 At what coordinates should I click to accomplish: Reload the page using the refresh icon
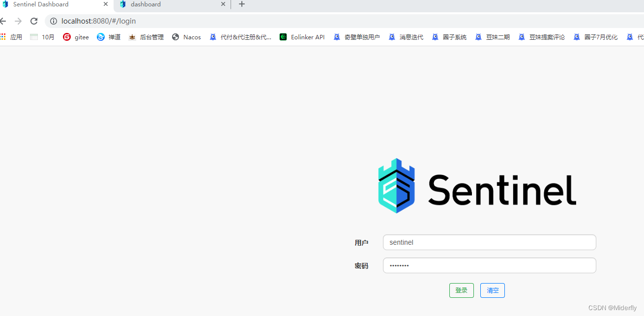[x=33, y=21]
